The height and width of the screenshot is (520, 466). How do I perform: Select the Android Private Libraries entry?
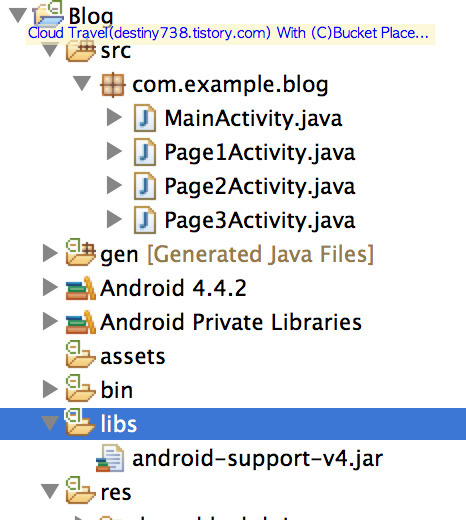click(231, 322)
